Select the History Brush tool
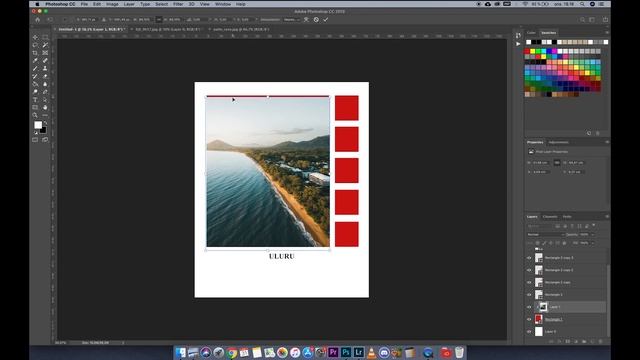The width and height of the screenshot is (640, 360). 35,76
